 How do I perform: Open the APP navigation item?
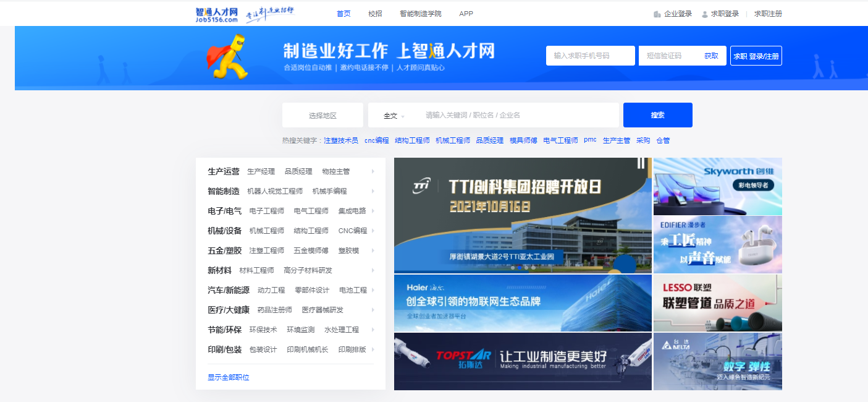466,14
